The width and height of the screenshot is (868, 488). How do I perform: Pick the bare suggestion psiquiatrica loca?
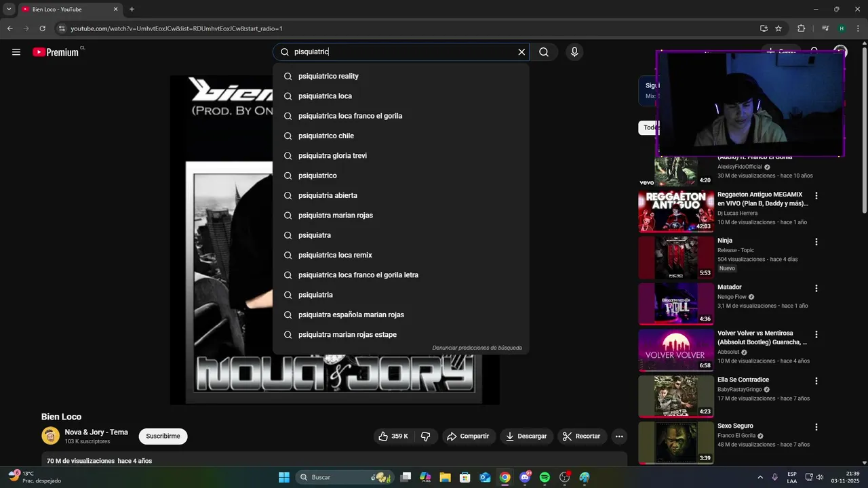pyautogui.click(x=401, y=96)
